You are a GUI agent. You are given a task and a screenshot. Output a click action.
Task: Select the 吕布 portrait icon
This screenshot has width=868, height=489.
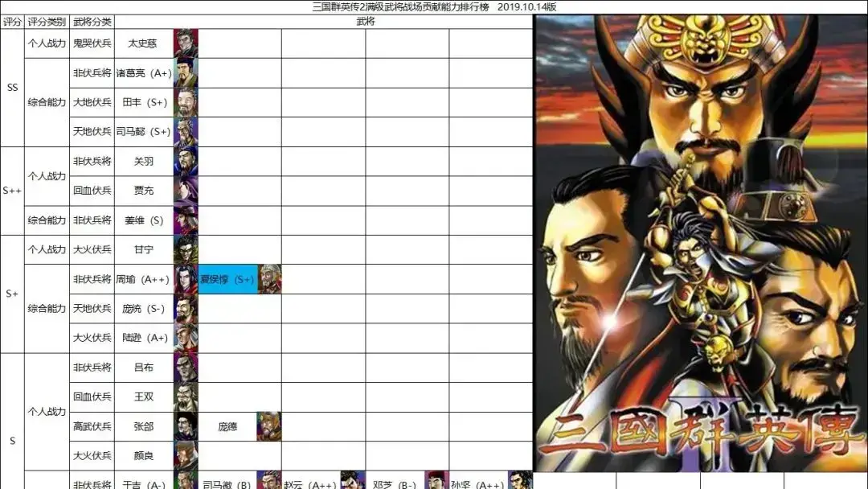pyautogui.click(x=186, y=368)
